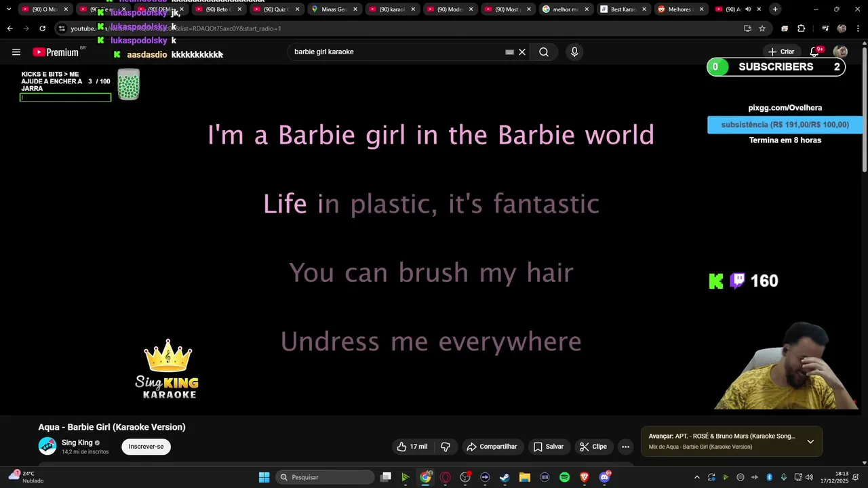Open Sing King channel avatar
The height and width of the screenshot is (488, 868).
[x=47, y=446]
